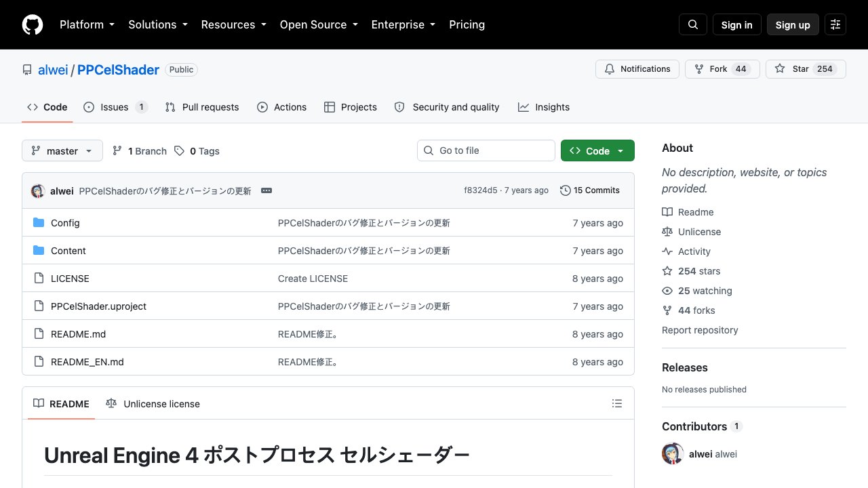Image resolution: width=868 pixels, height=488 pixels.
Task: Open the alwei owner profile link
Action: [x=53, y=70]
